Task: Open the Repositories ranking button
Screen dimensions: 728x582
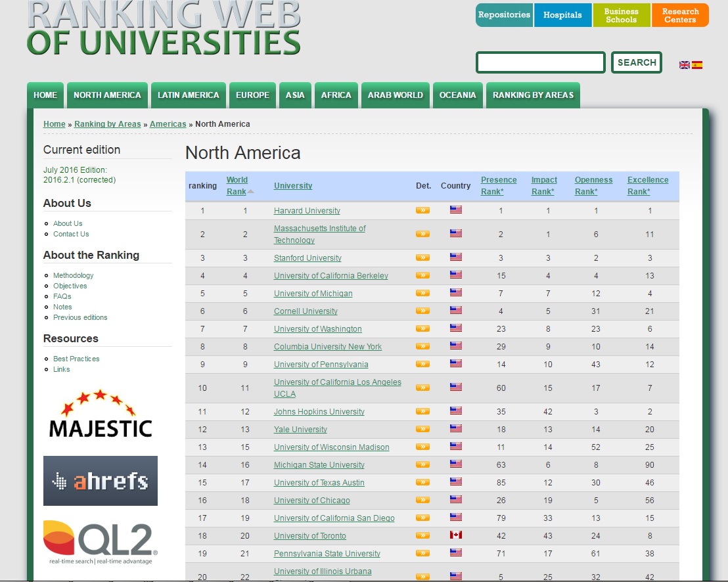Action: pyautogui.click(x=504, y=15)
